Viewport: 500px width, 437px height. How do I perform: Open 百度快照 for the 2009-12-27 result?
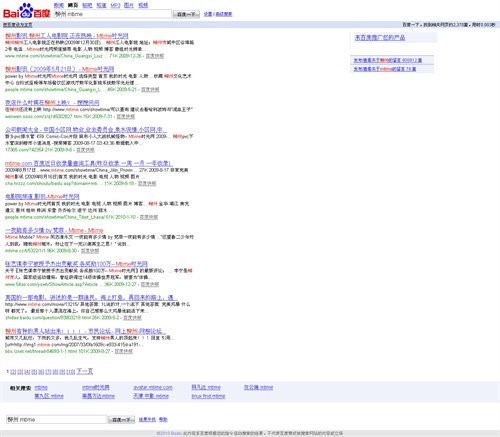(x=150, y=284)
